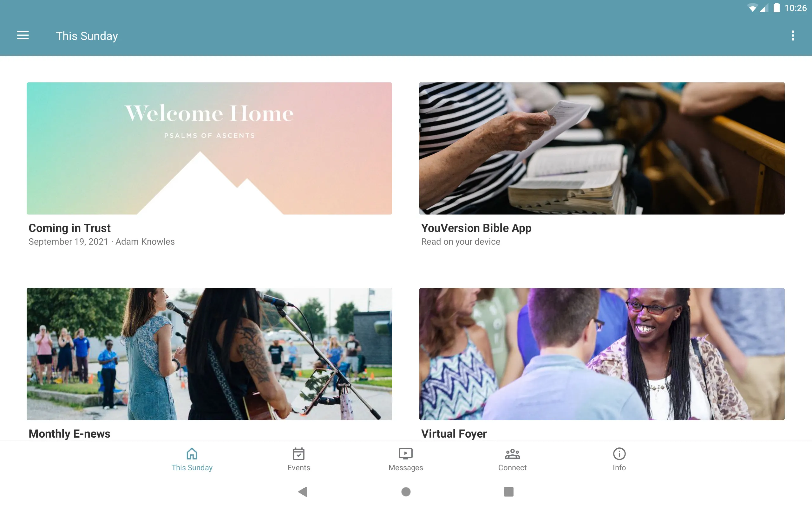The height and width of the screenshot is (507, 812).
Task: Expand the Info navigation section
Action: 619,459
